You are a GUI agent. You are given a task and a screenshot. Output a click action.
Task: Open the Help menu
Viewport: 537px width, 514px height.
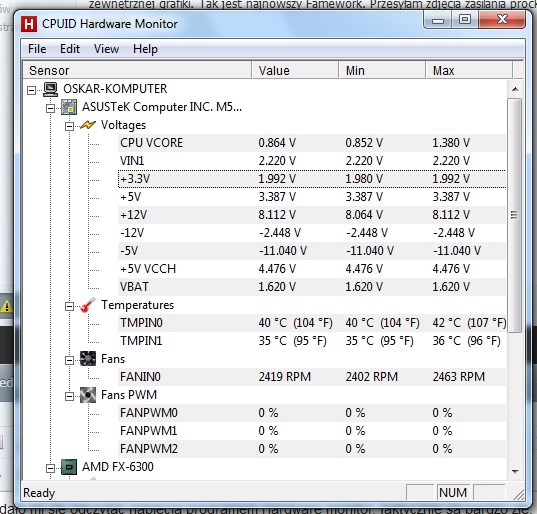(145, 49)
